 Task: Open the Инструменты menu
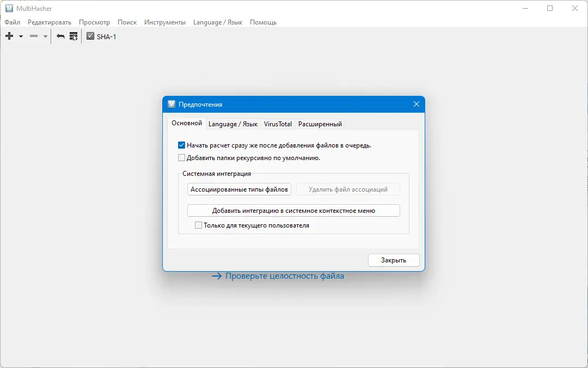pos(165,22)
